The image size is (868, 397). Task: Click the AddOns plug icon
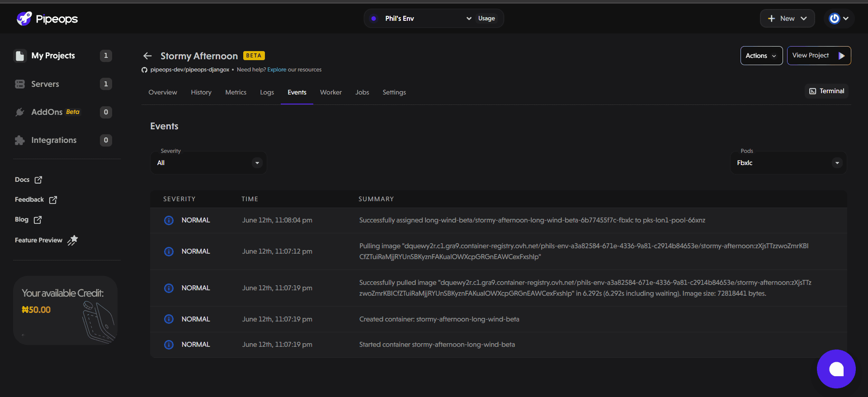[20, 112]
